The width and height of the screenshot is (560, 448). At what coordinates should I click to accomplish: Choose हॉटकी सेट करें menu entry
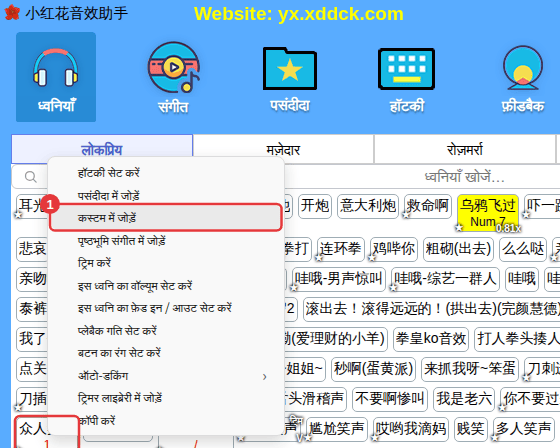(x=166, y=173)
